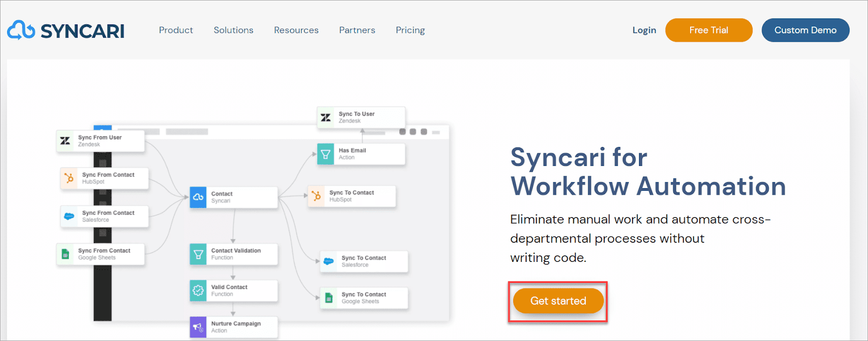The image size is (868, 341).
Task: Select the 'Valid Contact' label
Action: click(229, 287)
